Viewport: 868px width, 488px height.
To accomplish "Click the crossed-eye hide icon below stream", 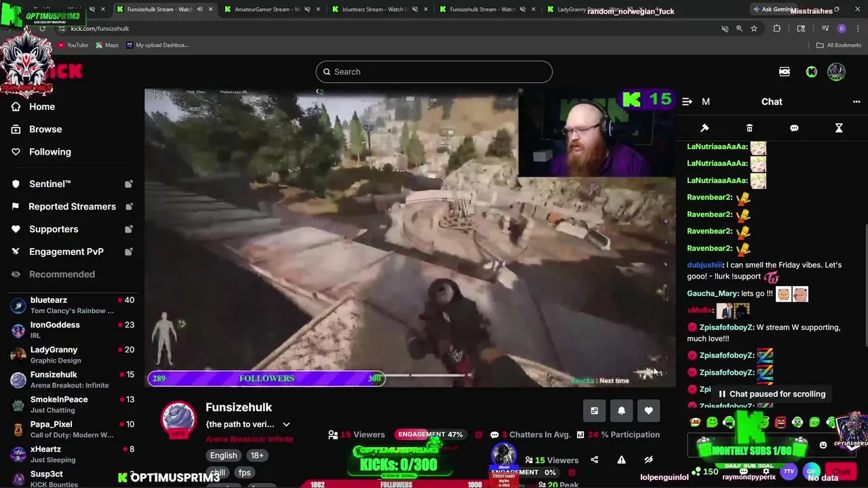I will coord(648,460).
